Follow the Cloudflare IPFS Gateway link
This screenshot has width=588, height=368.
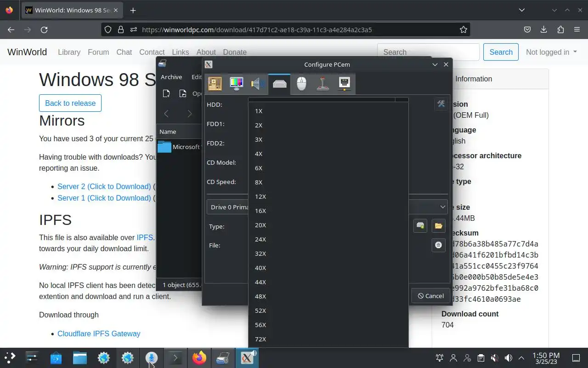tap(99, 333)
